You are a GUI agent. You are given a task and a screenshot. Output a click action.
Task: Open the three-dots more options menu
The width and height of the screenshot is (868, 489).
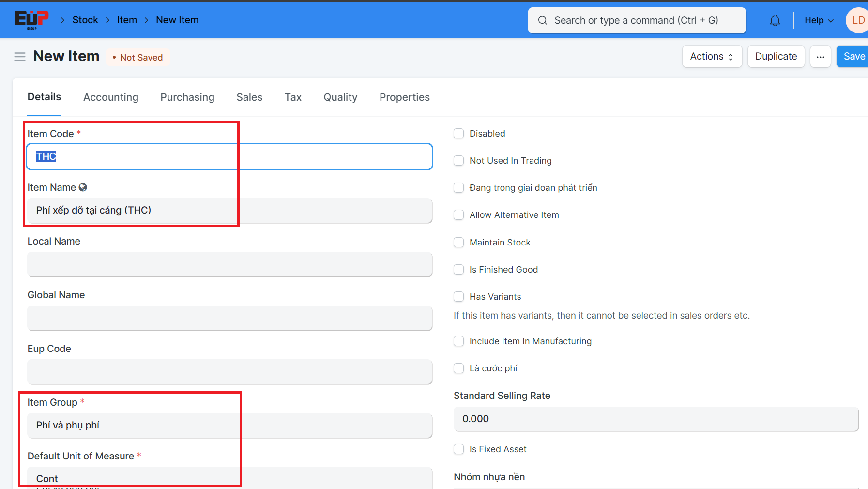point(820,57)
